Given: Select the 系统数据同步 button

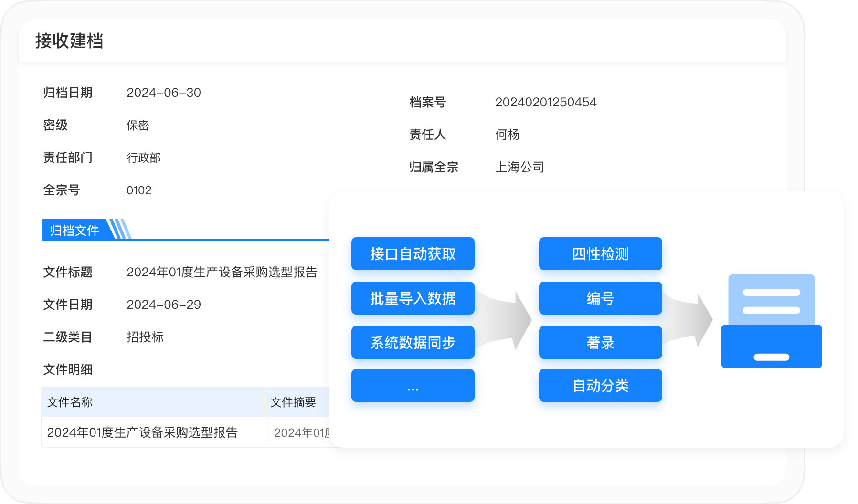Looking at the screenshot, I should click(x=413, y=343).
